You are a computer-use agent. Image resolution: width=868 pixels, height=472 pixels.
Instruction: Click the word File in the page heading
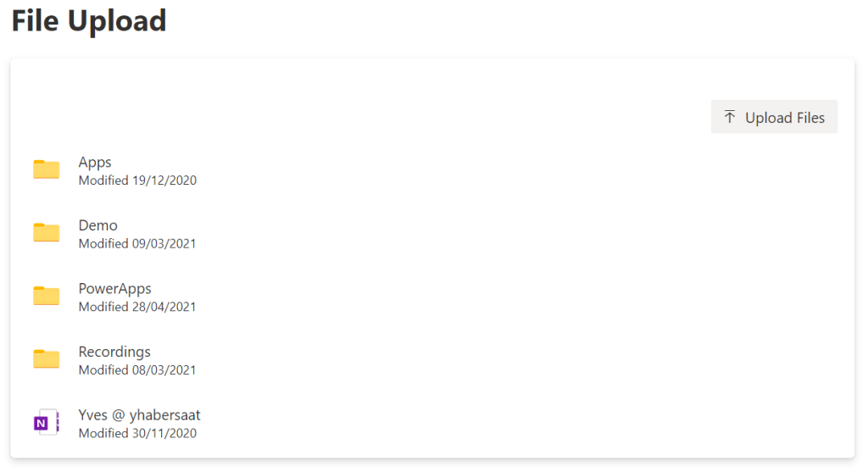pos(35,20)
